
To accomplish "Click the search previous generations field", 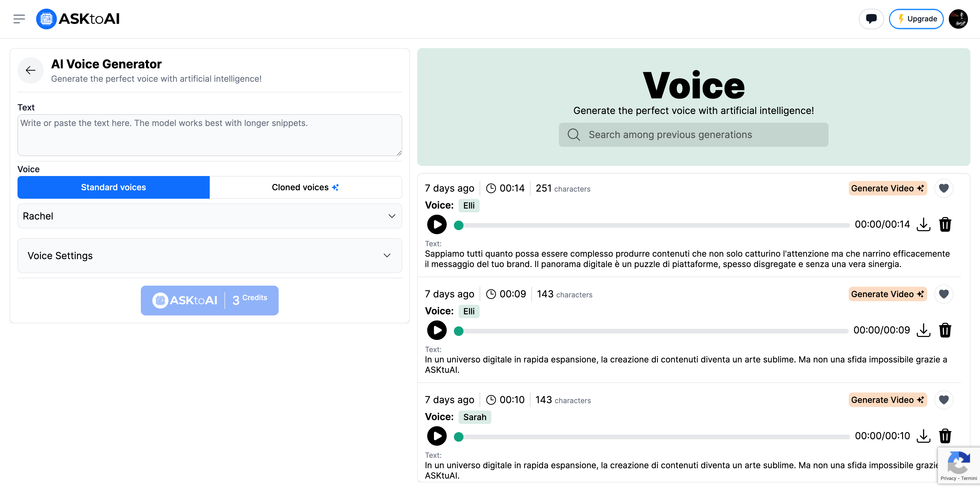I will (x=693, y=134).
